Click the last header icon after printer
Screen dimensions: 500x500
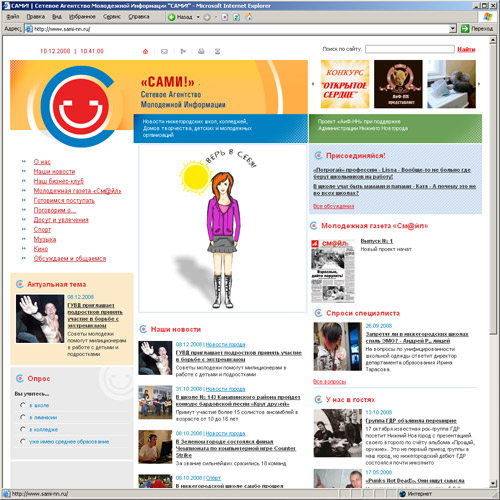[x=217, y=51]
